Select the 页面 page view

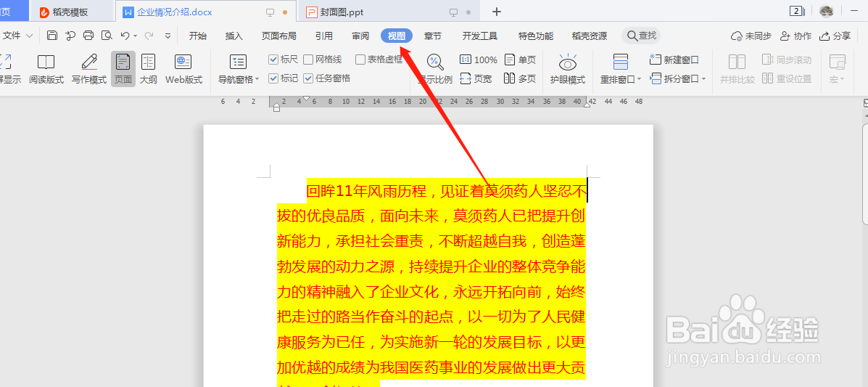tap(123, 69)
